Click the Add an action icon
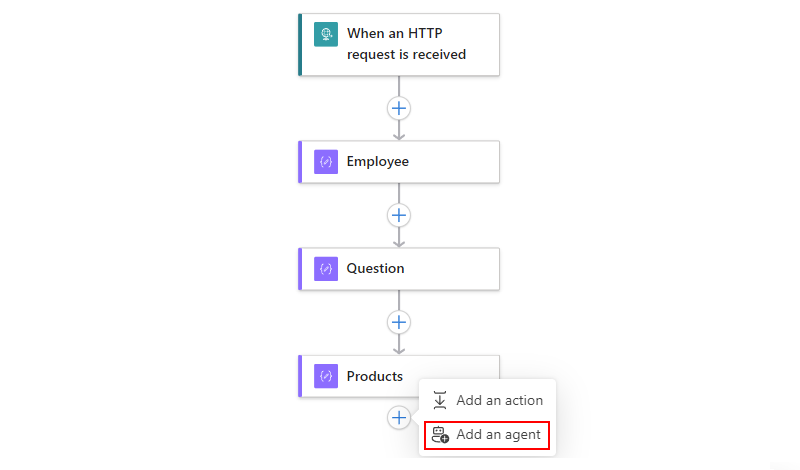Image resolution: width=800 pixels, height=470 pixels. [x=440, y=400]
